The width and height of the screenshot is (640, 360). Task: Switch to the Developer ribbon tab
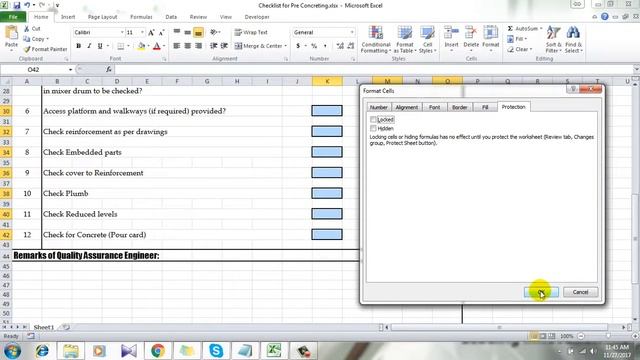pyautogui.click(x=257, y=17)
